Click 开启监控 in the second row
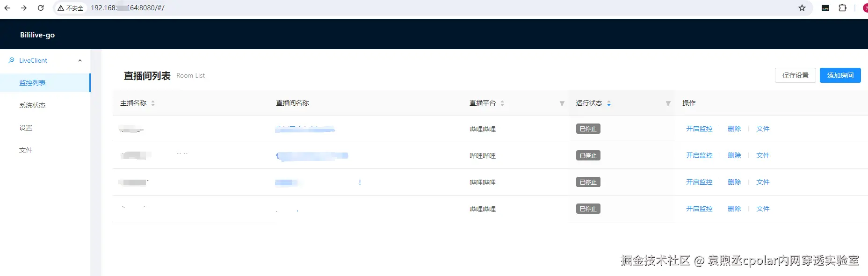Viewport: 868px width, 276px height. 699,155
